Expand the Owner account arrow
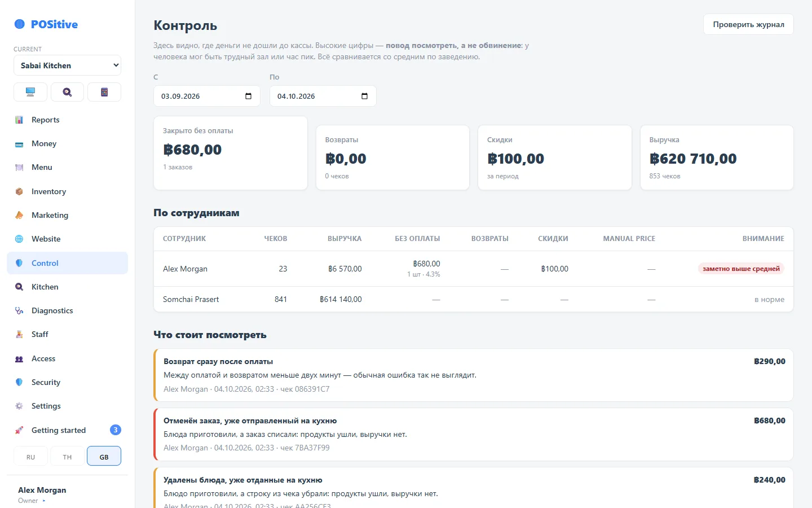The image size is (812, 508). (x=44, y=501)
